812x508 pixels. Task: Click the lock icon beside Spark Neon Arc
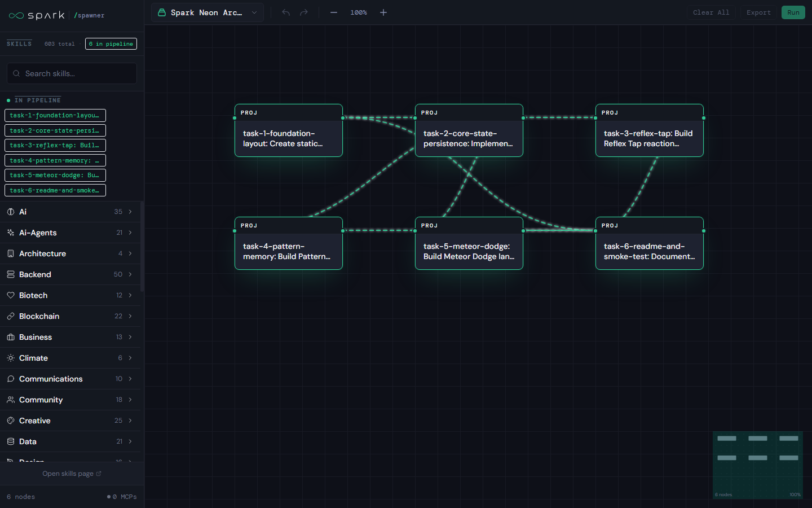click(162, 12)
